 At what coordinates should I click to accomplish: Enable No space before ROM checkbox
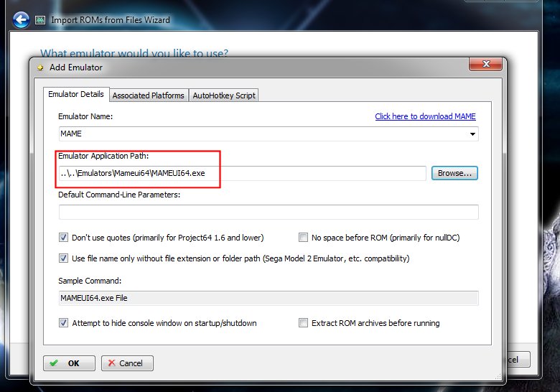point(303,238)
